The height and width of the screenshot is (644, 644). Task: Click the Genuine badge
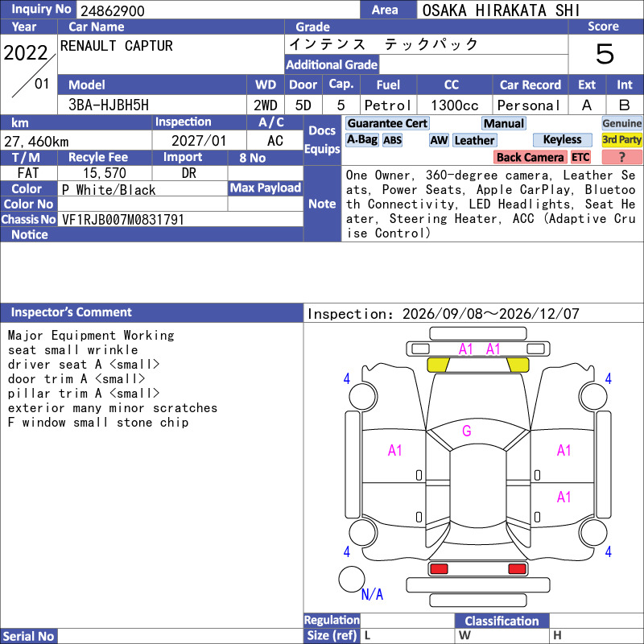click(621, 124)
